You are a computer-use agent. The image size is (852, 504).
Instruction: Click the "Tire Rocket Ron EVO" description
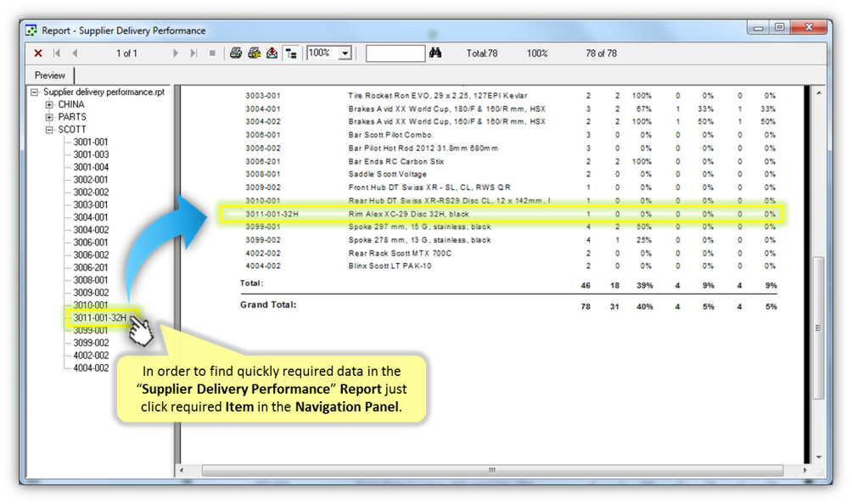[x=438, y=96]
